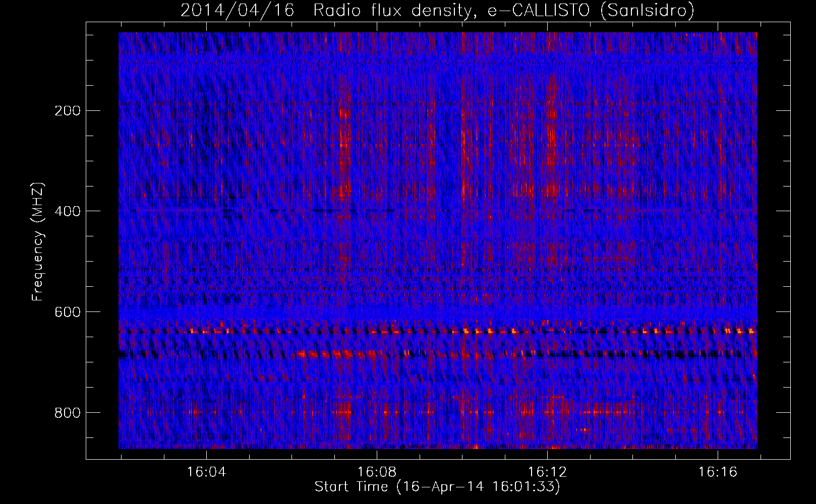This screenshot has height=504, width=816.
Task: Click the Frequency (MHZ) axis label
Action: pyautogui.click(x=38, y=242)
